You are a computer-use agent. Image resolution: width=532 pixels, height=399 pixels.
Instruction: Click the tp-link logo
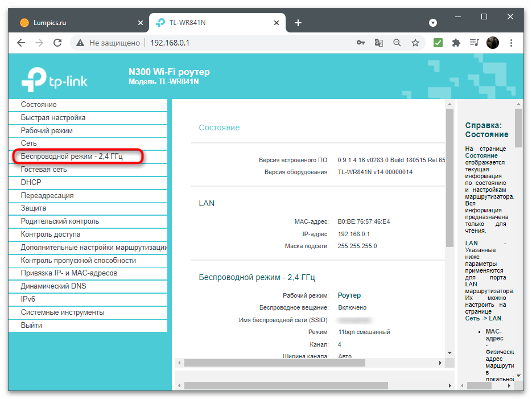tap(54, 79)
